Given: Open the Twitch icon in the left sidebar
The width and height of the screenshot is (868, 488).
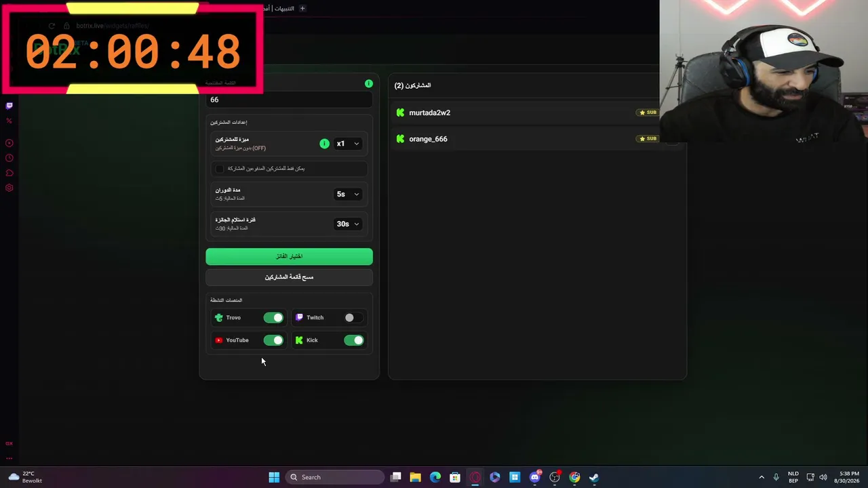Looking at the screenshot, I should click(9, 106).
